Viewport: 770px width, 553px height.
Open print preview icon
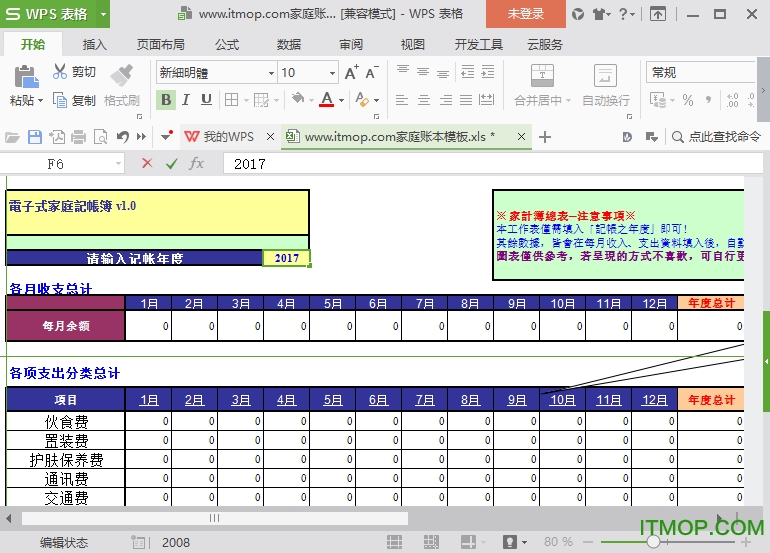click(101, 137)
